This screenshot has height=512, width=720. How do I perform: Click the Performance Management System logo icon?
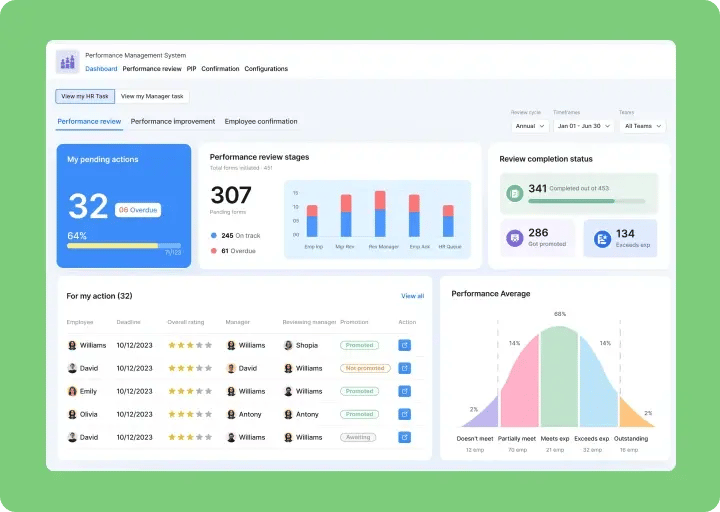[x=68, y=62]
